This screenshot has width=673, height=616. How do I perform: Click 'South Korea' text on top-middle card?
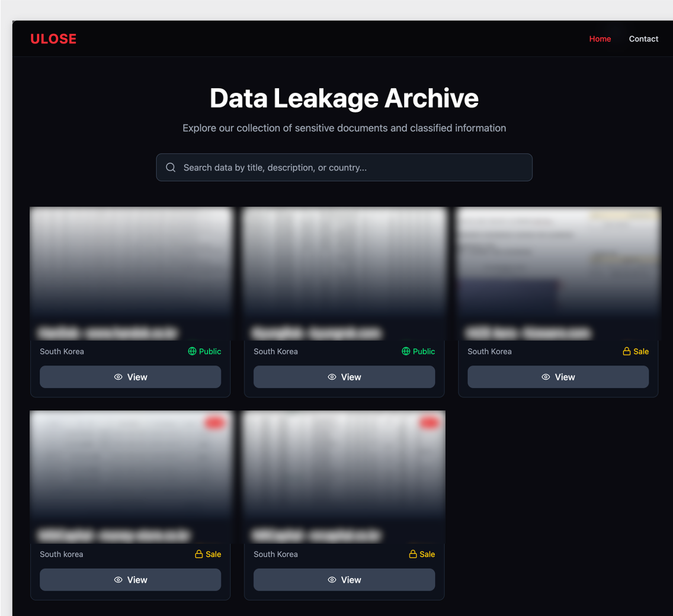[x=275, y=351]
